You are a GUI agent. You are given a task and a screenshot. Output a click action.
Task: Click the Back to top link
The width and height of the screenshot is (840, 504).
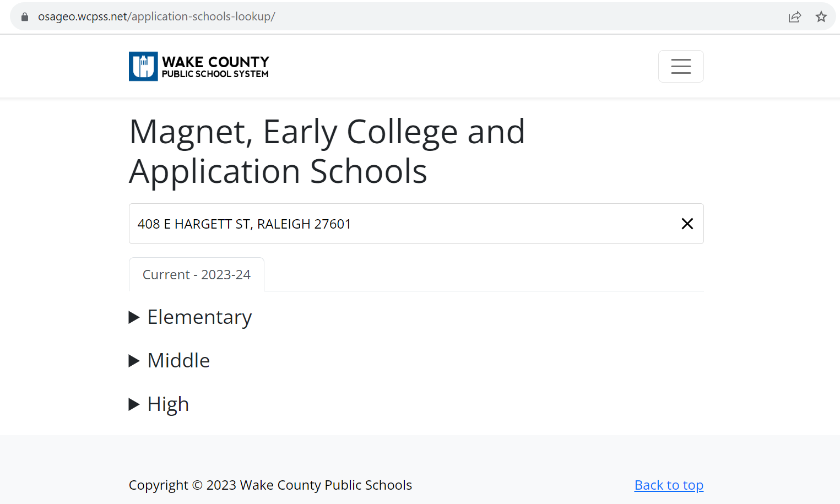click(669, 485)
